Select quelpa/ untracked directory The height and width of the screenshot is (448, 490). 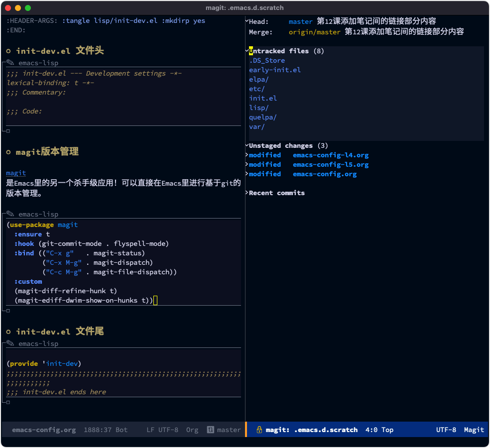[x=263, y=117]
